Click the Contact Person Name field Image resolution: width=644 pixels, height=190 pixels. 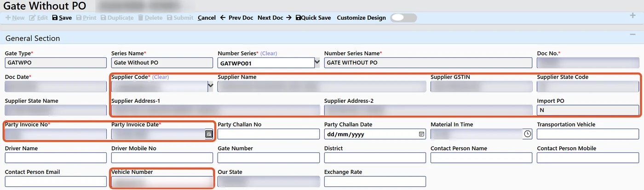[x=481, y=158]
